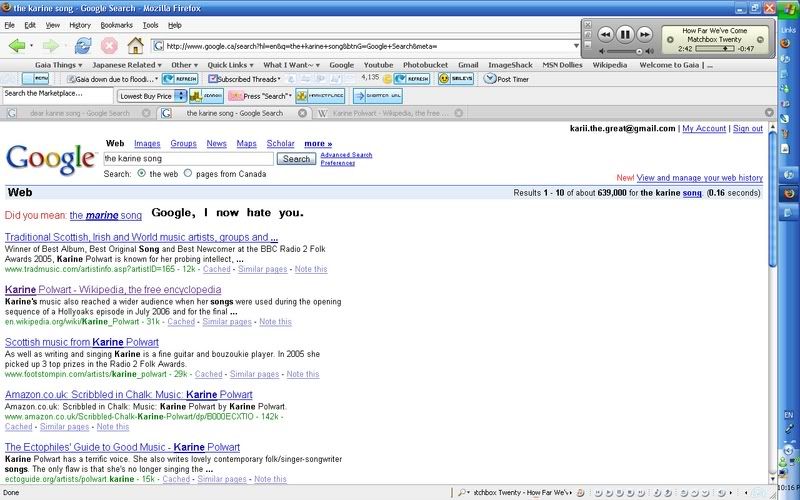Close the 'dear karine song' tab

(146, 113)
